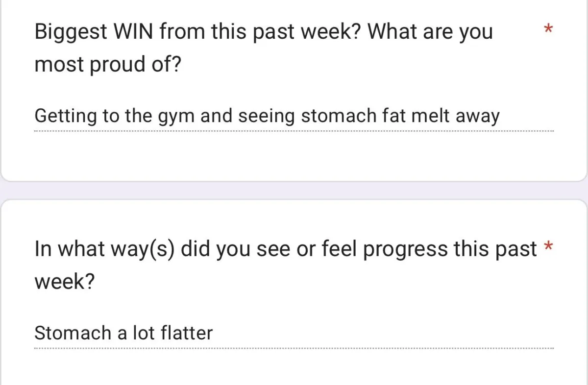Click the 'Getting to the gym' answer field
The image size is (588, 385).
pos(294,117)
